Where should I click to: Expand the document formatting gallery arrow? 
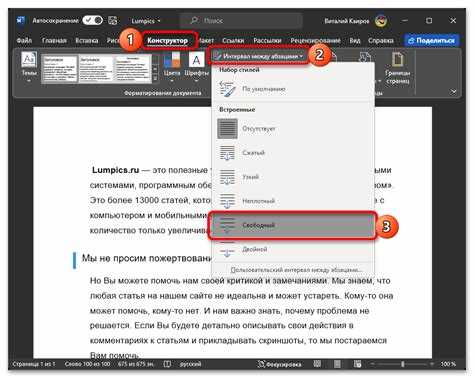(x=155, y=79)
